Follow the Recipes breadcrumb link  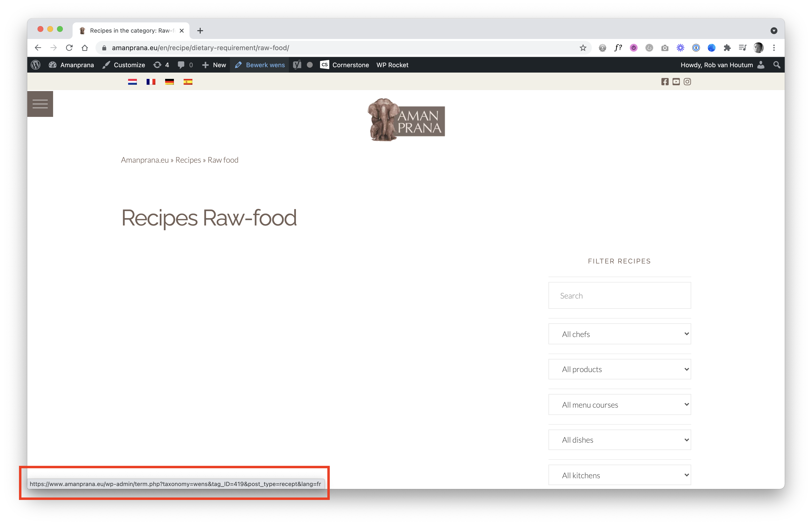188,160
